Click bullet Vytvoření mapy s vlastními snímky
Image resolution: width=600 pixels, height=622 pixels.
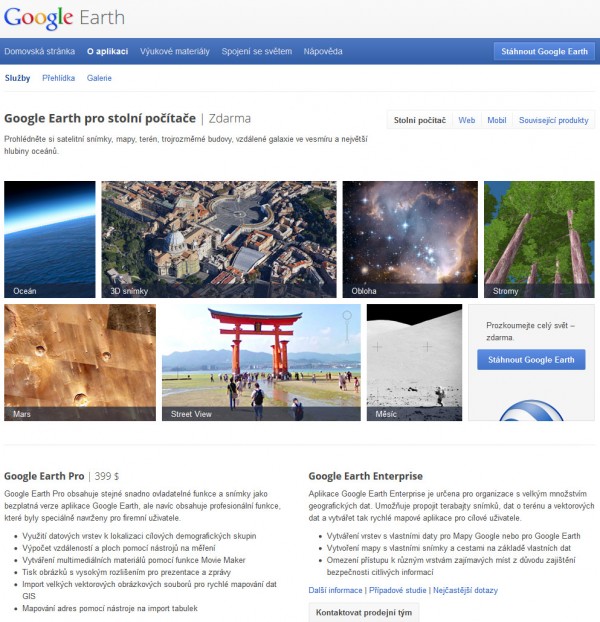(449, 548)
